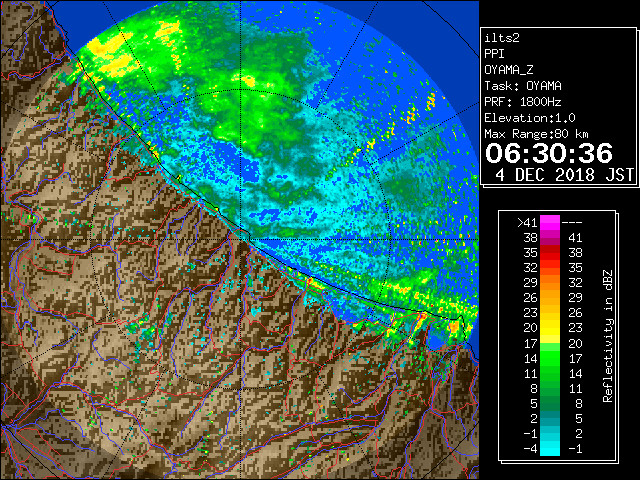Pick the red 35 dBZ legend color

click(550, 253)
